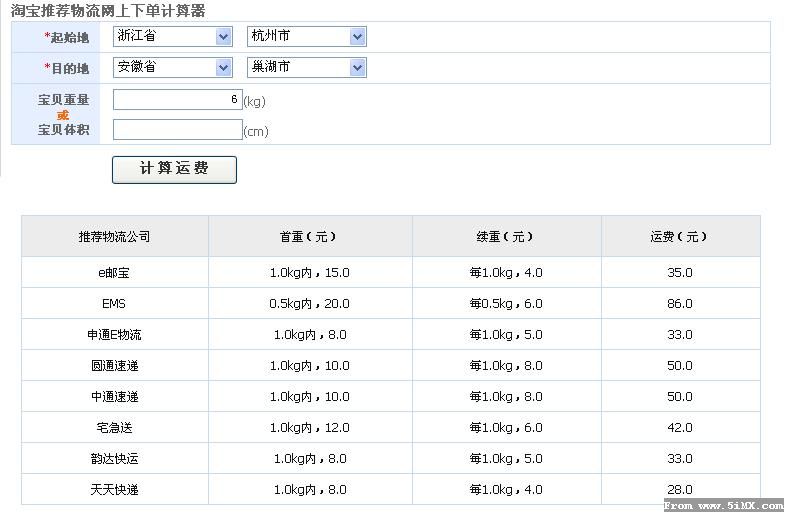Click the 中通速递 company cell
This screenshot has width=789, height=515.
point(115,397)
